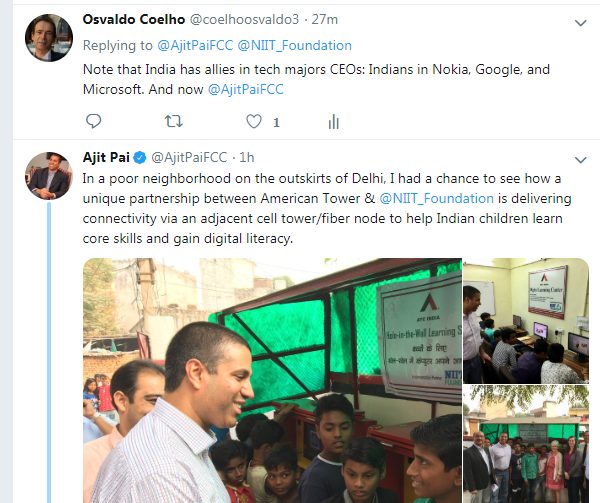Open Osvaldo Coelho display name
This screenshot has height=503, width=600.
point(134,19)
